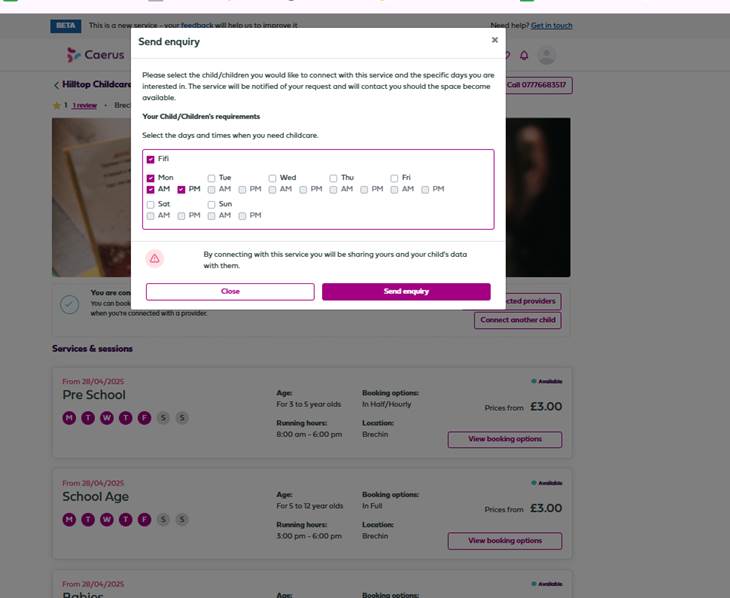Tick the Sat checkbox
Viewport: 730px width, 598px height.
[151, 205]
